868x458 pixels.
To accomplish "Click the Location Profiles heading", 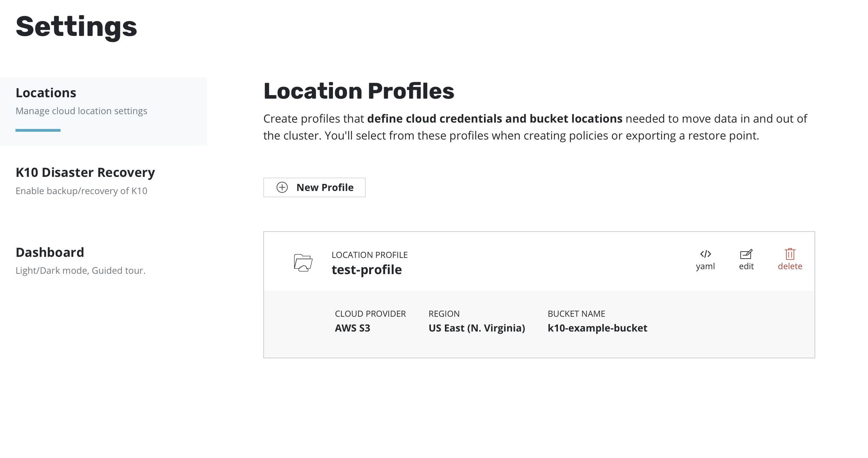I will coord(359,91).
